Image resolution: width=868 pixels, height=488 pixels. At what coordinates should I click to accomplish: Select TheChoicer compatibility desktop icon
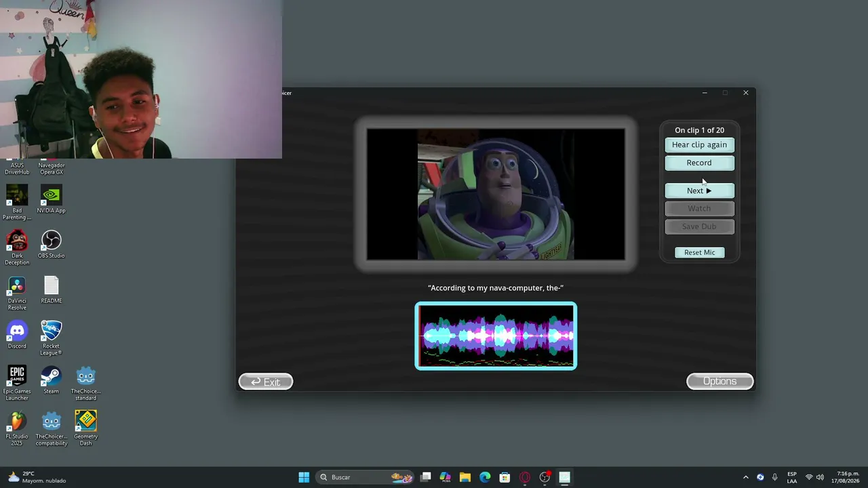coord(52,429)
